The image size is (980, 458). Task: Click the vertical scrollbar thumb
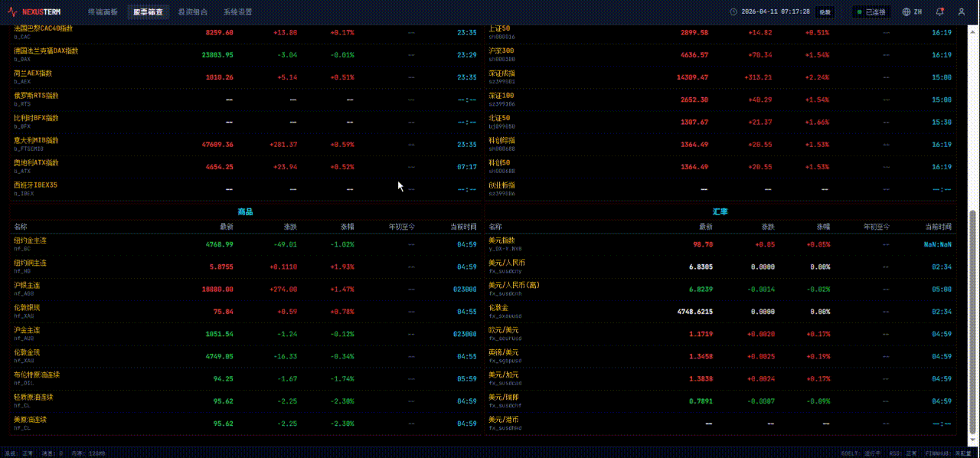click(x=973, y=322)
